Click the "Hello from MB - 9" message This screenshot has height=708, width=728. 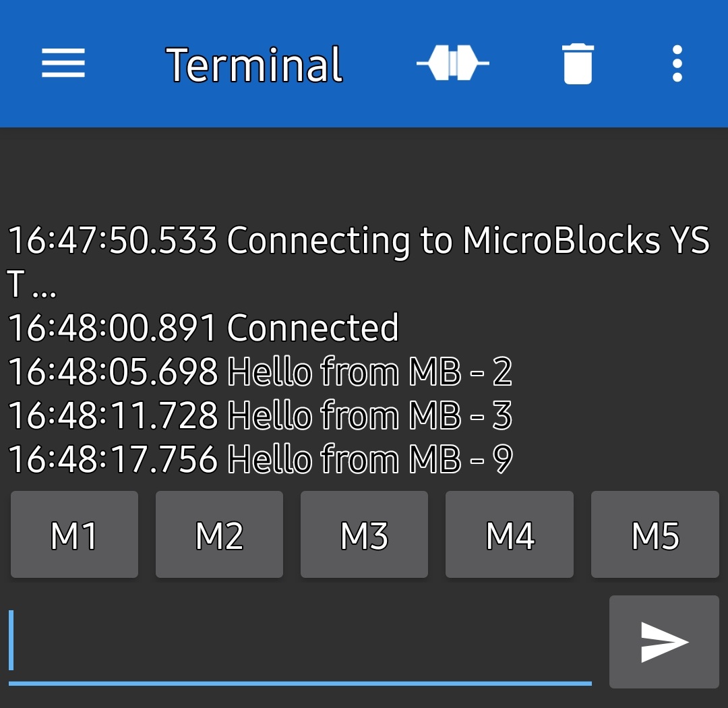pos(369,460)
